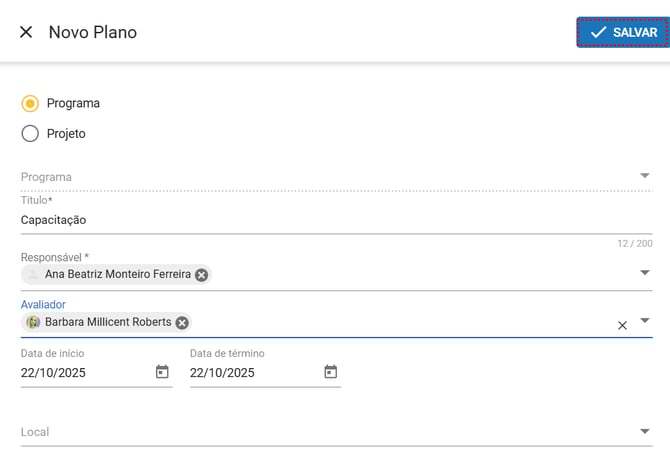670x454 pixels.
Task: Expand the Programa dropdown
Action: pos(645,177)
